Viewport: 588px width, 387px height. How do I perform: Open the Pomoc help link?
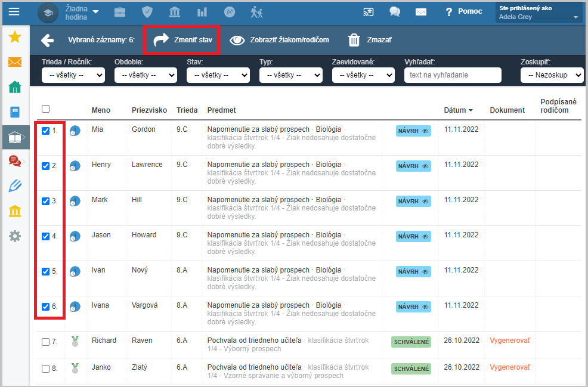463,11
